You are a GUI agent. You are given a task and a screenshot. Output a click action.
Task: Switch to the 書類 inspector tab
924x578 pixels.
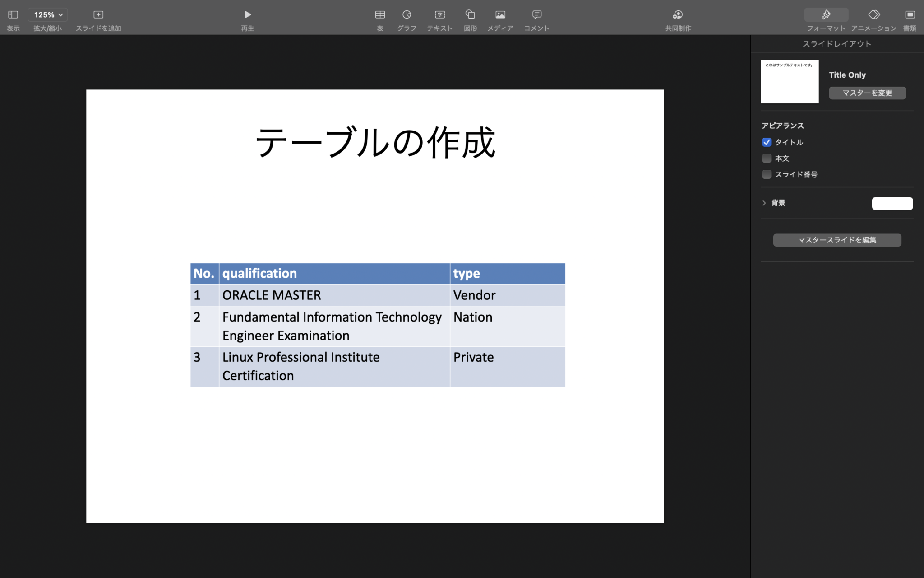coord(910,15)
